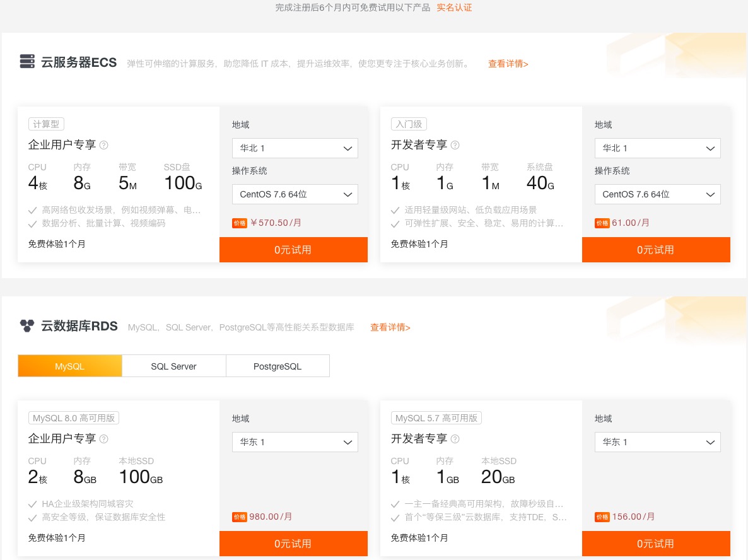
Task: Click 0元试用 for ECS 计算型 plan
Action: [293, 250]
